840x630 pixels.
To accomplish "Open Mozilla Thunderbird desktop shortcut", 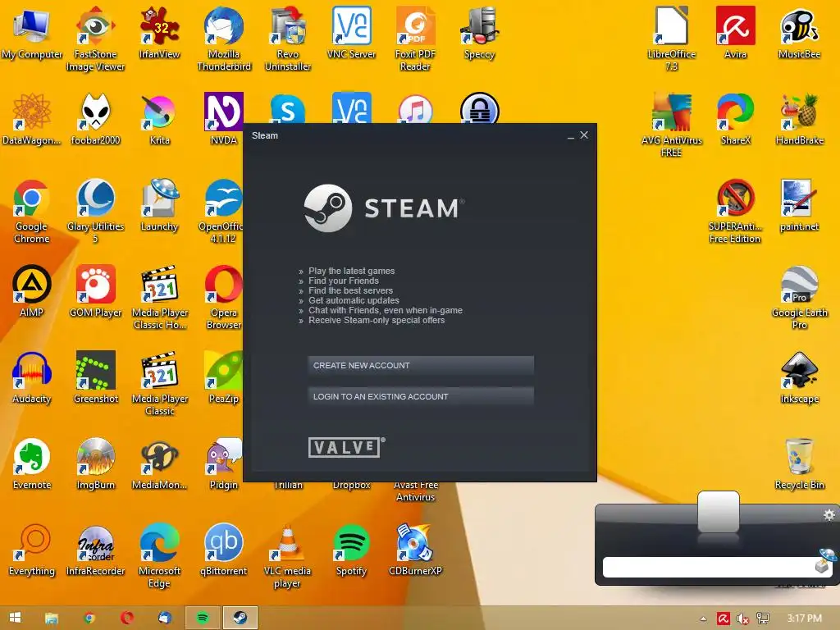I will [x=223, y=39].
